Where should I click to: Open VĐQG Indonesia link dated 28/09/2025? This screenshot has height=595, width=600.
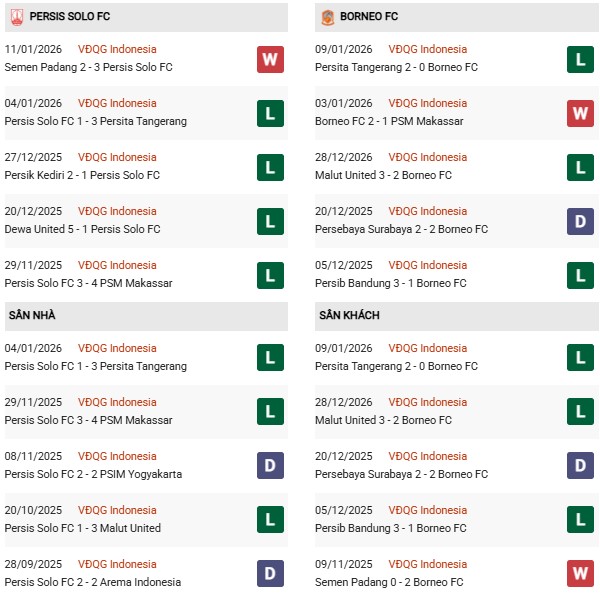tap(117, 564)
